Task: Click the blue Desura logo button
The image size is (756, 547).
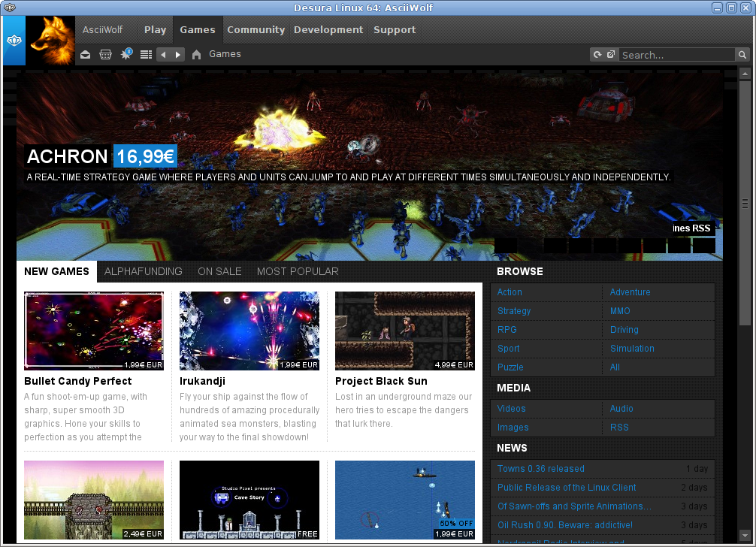Action: tap(14, 41)
